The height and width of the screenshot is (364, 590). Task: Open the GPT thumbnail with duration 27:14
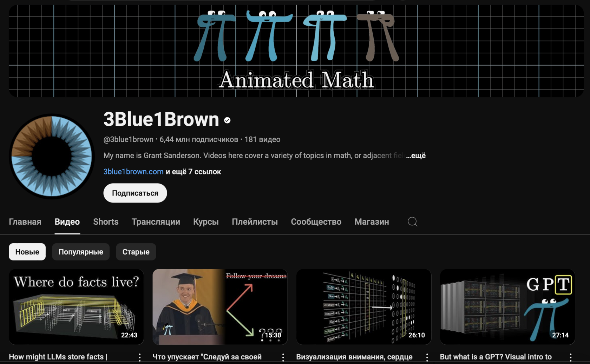(x=507, y=307)
